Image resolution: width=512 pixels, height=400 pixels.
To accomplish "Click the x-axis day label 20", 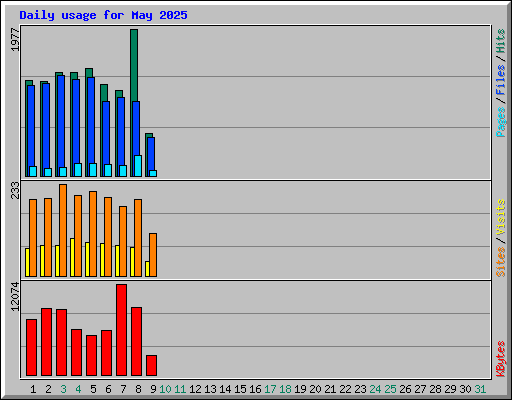I will pyautogui.click(x=315, y=389).
